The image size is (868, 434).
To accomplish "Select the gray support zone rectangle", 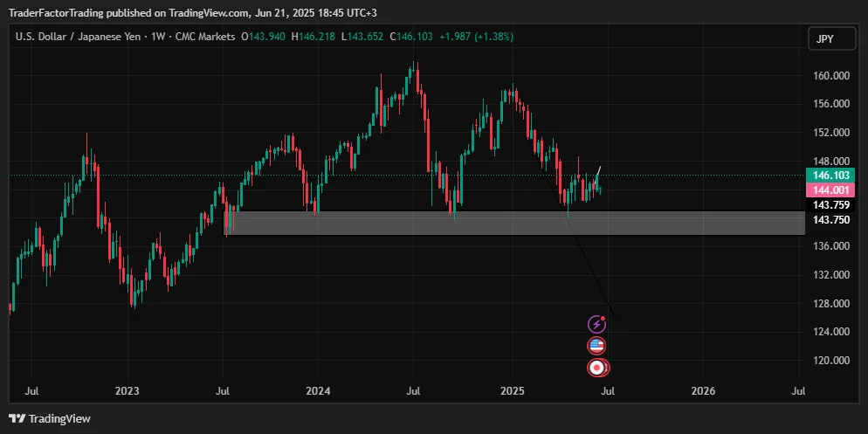I will point(515,223).
